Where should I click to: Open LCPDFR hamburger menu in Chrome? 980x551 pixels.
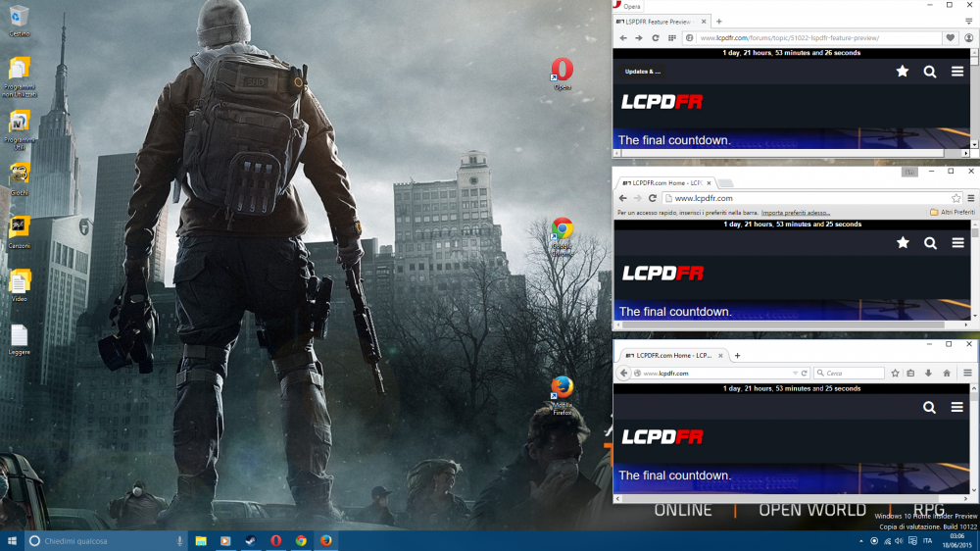(958, 243)
